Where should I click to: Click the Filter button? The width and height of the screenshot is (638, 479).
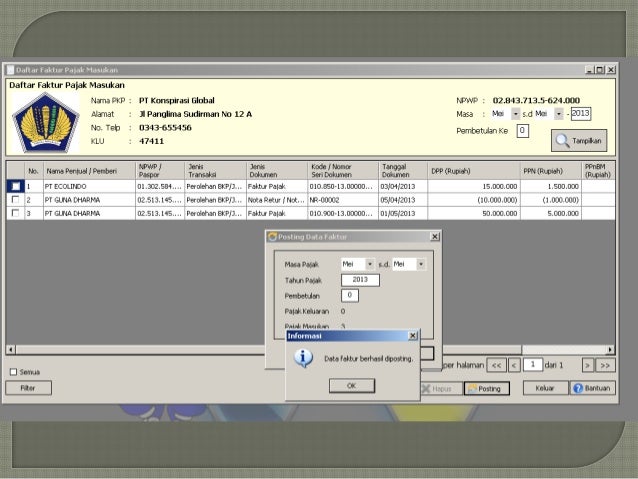(28, 388)
